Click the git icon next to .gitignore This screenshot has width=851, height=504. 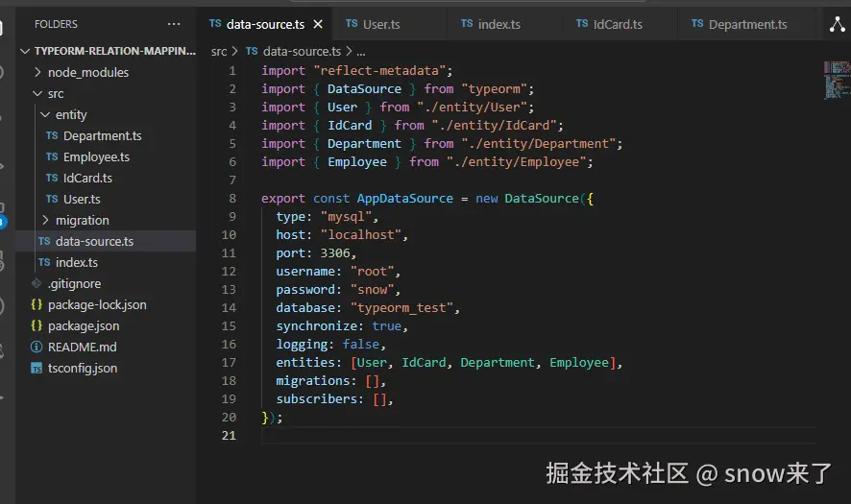[x=36, y=283]
